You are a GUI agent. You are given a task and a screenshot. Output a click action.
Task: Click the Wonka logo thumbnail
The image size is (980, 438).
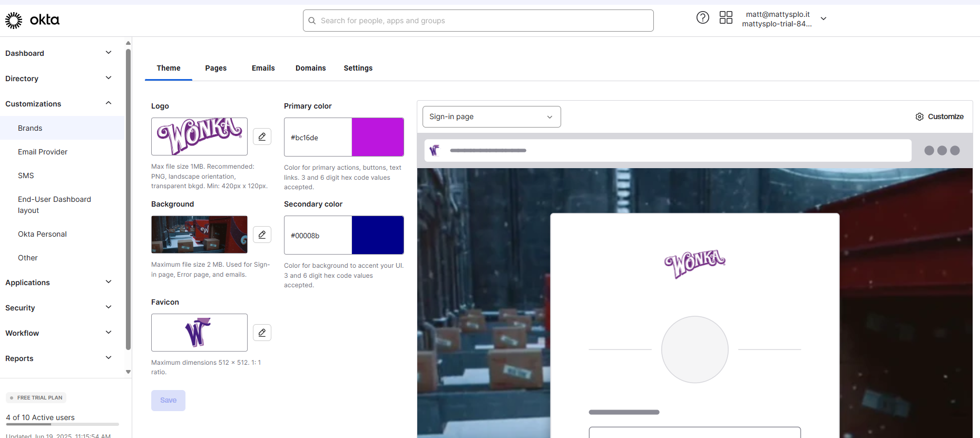click(199, 137)
